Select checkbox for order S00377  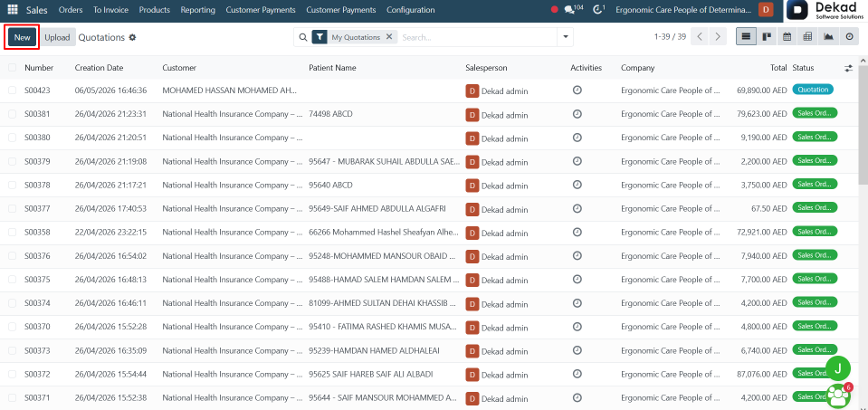12,208
